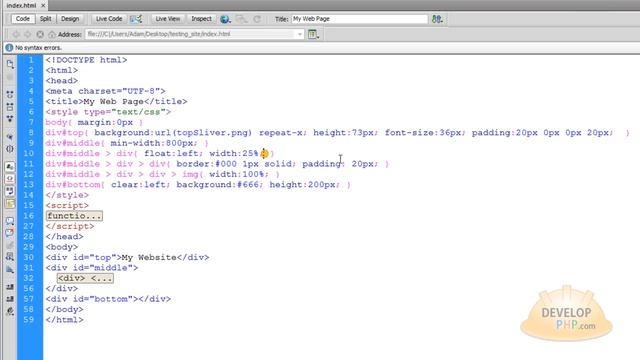This screenshot has height=360, width=640.
Task: Click the info icon beside 'No syntax errors'
Action: point(9,48)
